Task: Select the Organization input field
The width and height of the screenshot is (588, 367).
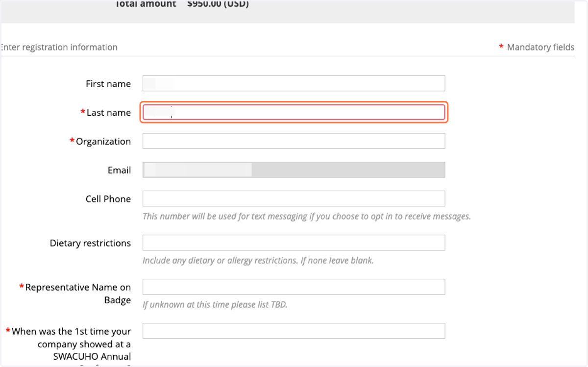Action: click(x=294, y=141)
